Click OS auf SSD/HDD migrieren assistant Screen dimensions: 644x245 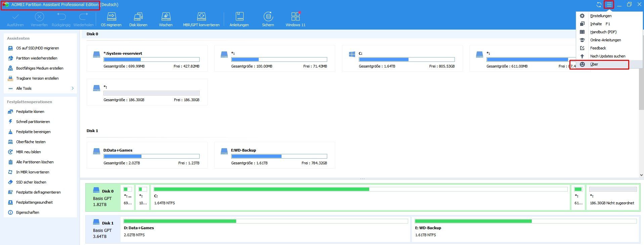[x=37, y=48]
